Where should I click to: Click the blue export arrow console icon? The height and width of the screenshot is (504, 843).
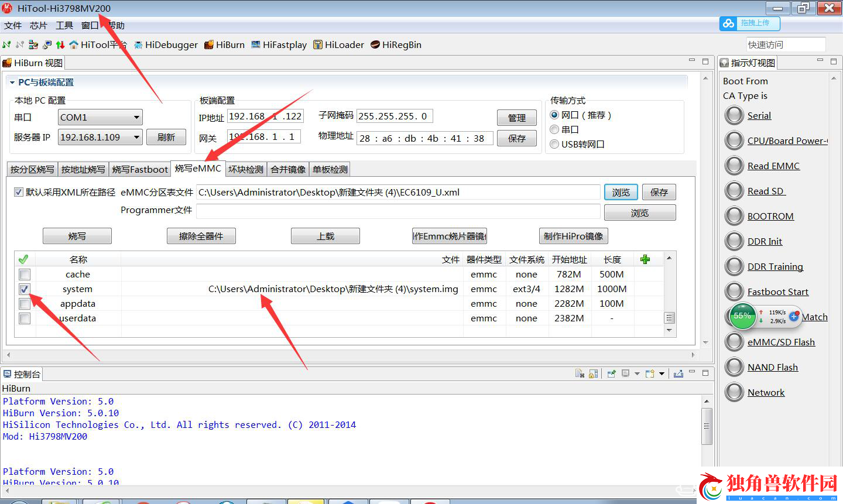(678, 373)
